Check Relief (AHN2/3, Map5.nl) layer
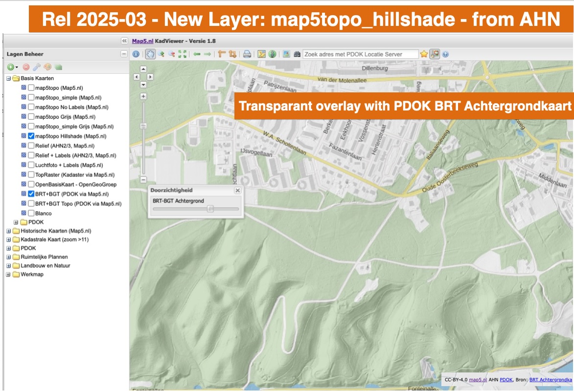The image size is (574, 392). pyautogui.click(x=31, y=146)
